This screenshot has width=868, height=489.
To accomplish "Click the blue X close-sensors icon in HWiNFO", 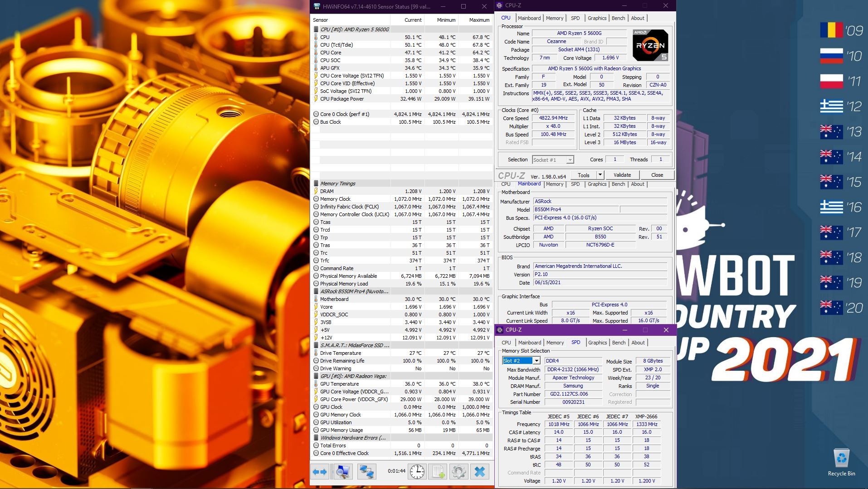I will 480,472.
